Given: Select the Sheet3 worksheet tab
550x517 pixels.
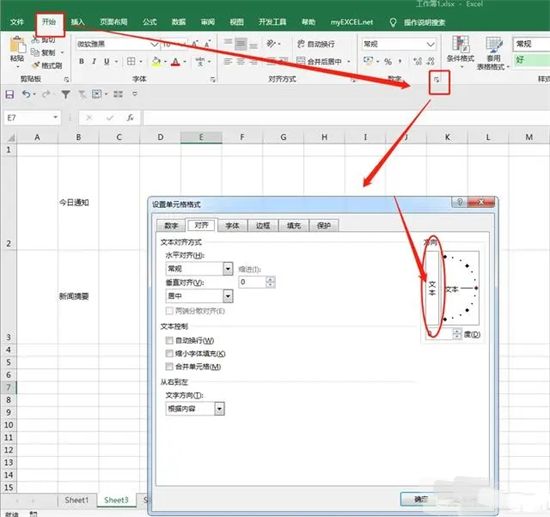Looking at the screenshot, I should pos(116,500).
